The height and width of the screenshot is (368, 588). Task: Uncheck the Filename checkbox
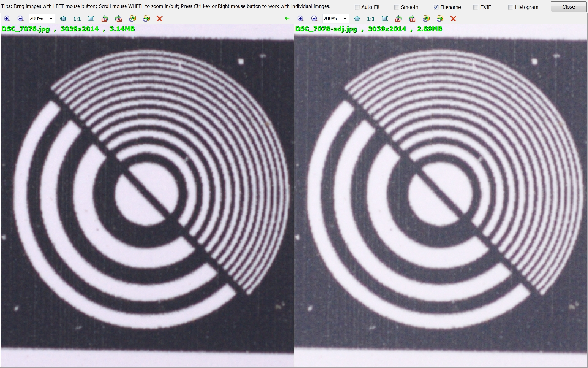tap(436, 7)
